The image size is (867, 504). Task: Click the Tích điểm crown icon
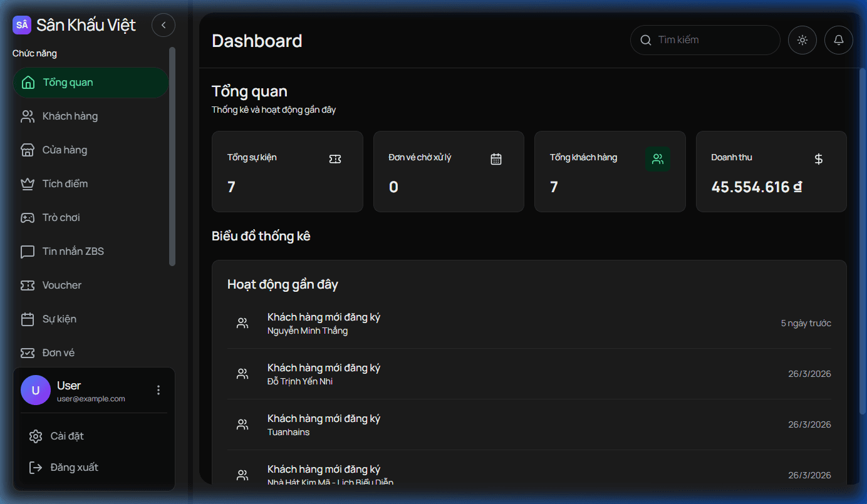click(28, 183)
